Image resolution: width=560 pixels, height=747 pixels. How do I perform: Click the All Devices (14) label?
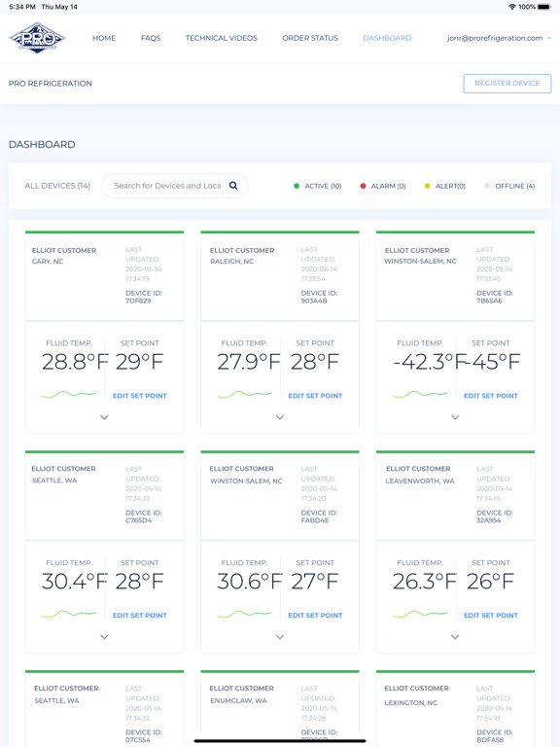[57, 186]
